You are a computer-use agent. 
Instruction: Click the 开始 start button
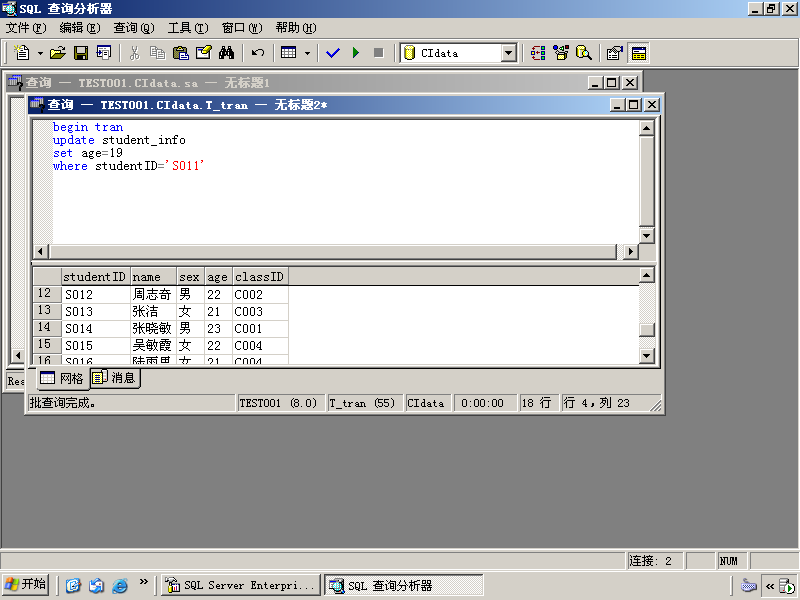click(26, 585)
